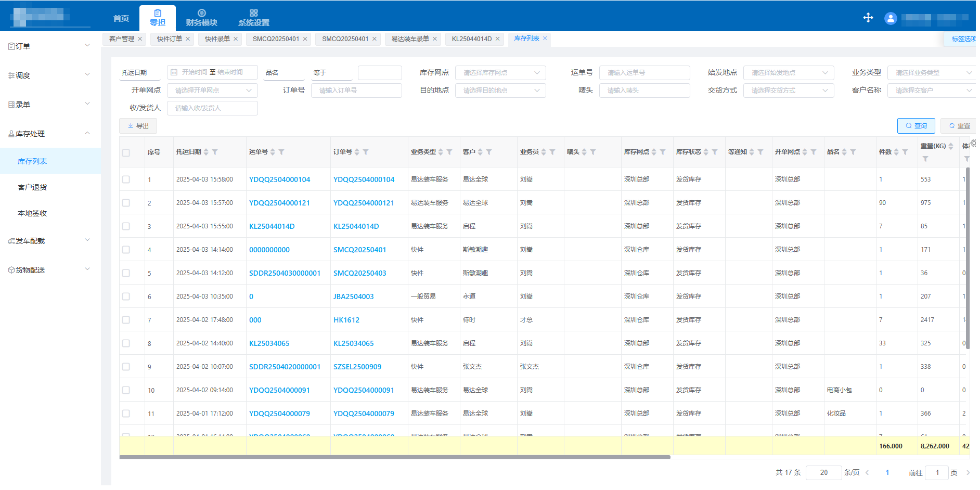Click the filter icon on 客户 column
Screen dimensions: 980x490
point(489,152)
